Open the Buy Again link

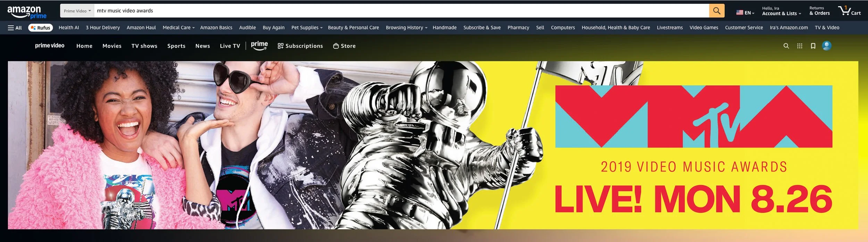click(x=274, y=28)
